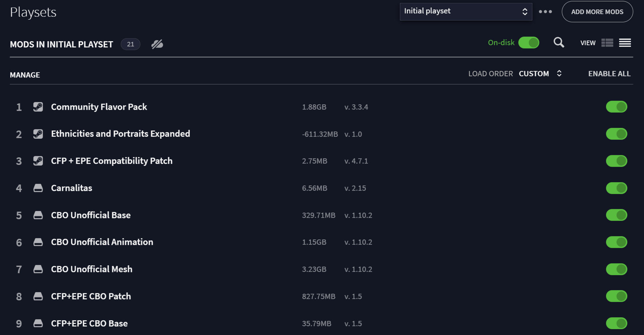Image resolution: width=644 pixels, height=335 pixels.
Task: Toggle the On-disk filter switch
Action: (x=529, y=43)
